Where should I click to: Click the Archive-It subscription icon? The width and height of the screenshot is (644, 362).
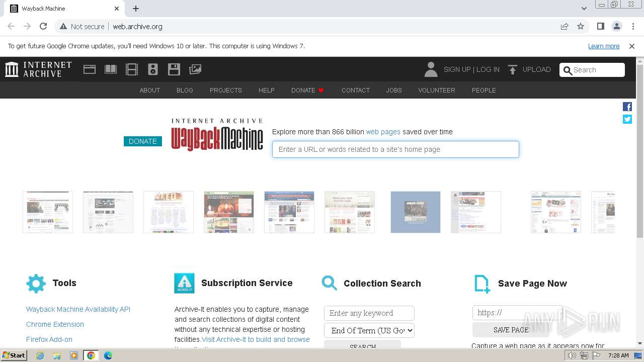(x=184, y=284)
